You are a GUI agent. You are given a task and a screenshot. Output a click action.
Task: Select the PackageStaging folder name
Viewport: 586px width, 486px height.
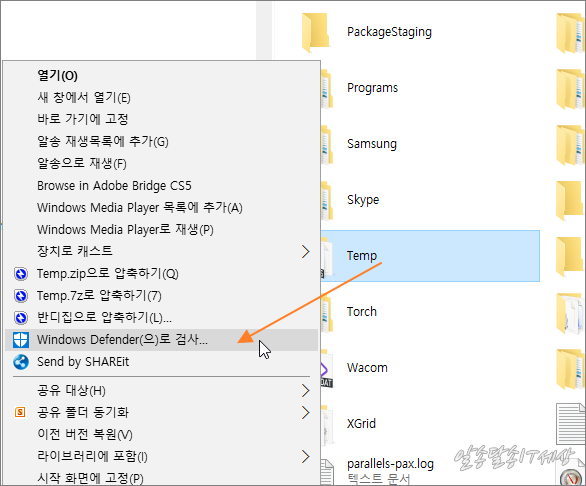point(389,32)
